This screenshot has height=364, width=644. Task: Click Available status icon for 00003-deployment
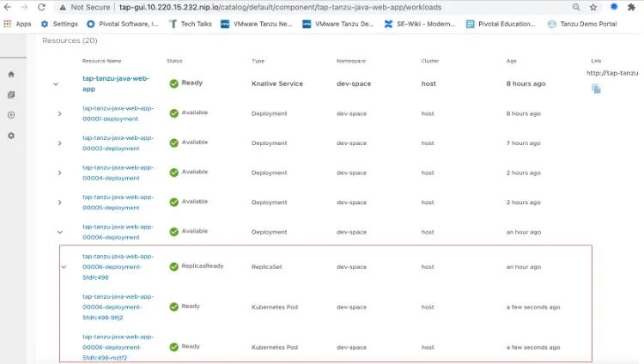click(174, 143)
